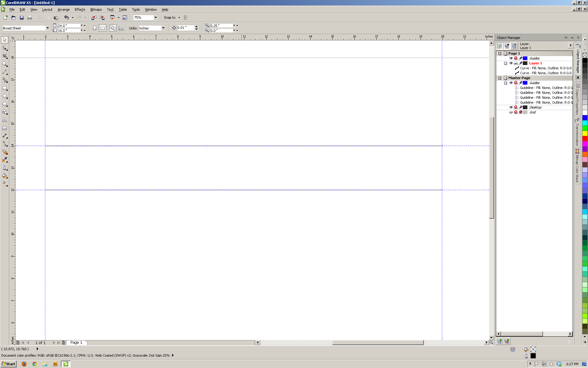Pick the red palette swatch
Viewport: 588px width, 368px height.
[x=585, y=139]
